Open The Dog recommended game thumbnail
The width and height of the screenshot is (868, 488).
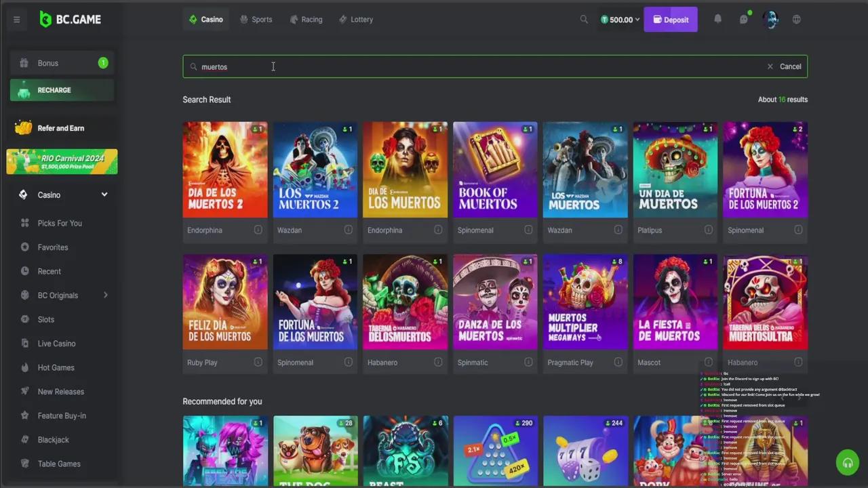[315, 451]
